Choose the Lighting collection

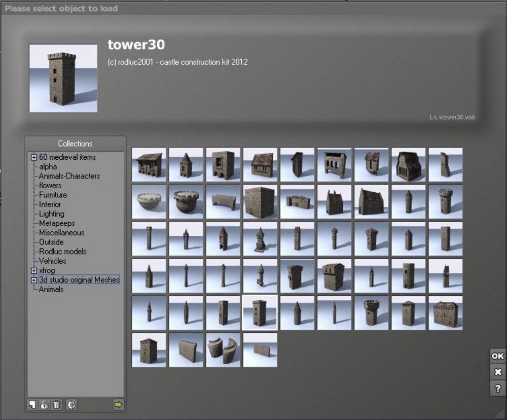(51, 214)
